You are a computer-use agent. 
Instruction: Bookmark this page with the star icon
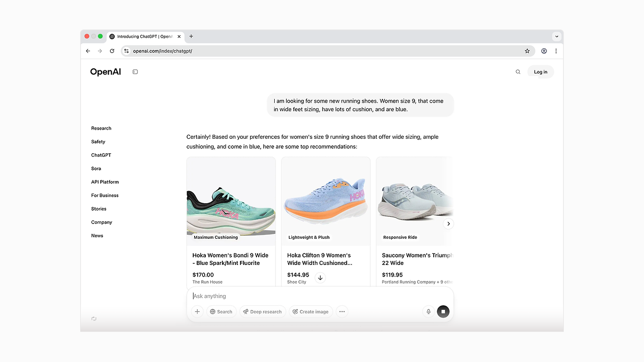[x=527, y=51]
